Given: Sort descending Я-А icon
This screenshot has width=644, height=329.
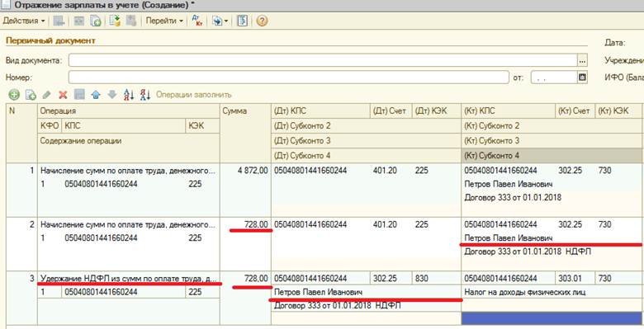Looking at the screenshot, I should tap(145, 95).
